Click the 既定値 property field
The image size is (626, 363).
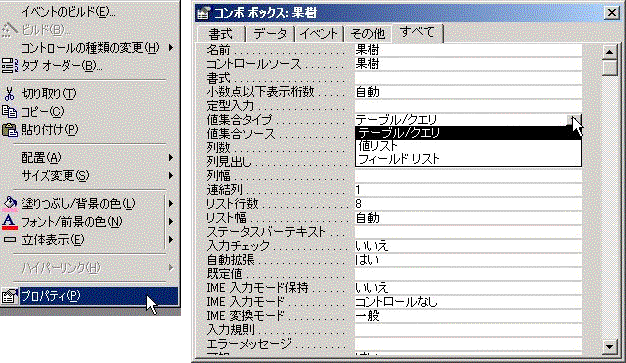[x=468, y=274]
